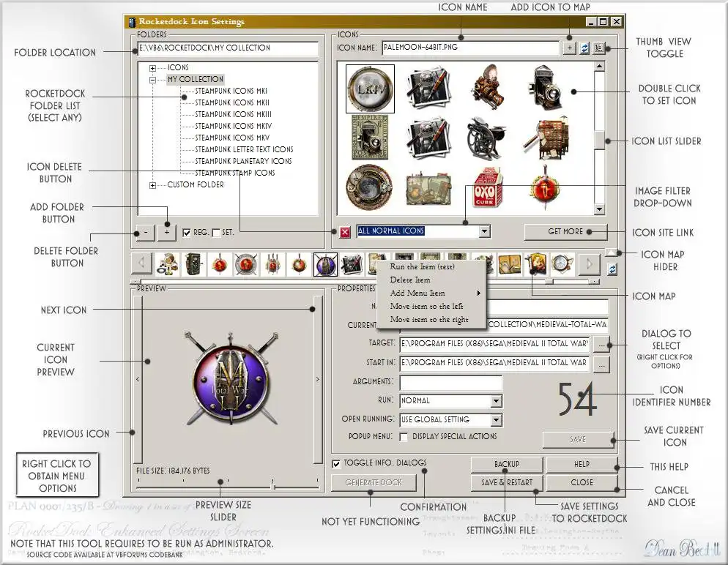Browse for Start In with ellipsis button
This screenshot has width=728, height=565.
click(x=602, y=364)
